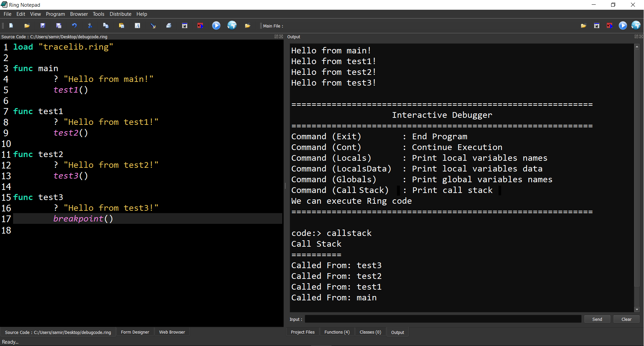Undo the last edit with the Undo icon
The width and height of the screenshot is (644, 346).
pos(74,26)
